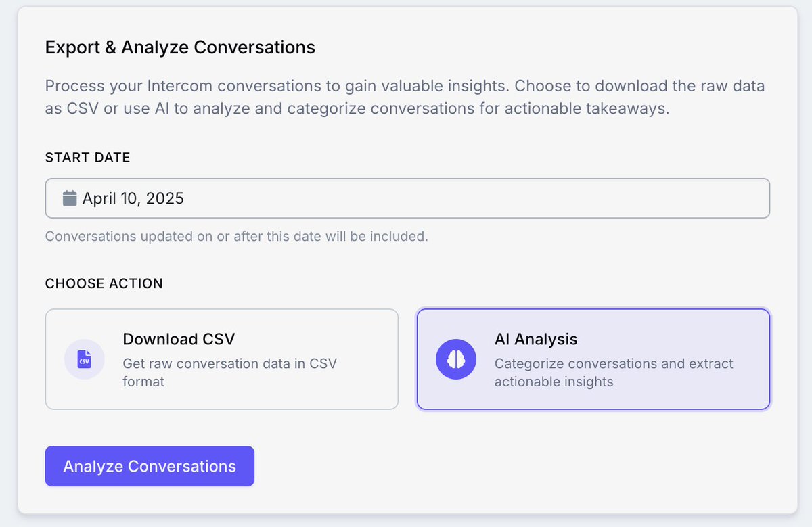This screenshot has height=527, width=812.
Task: Select the AI Analysis action card
Action: point(593,359)
